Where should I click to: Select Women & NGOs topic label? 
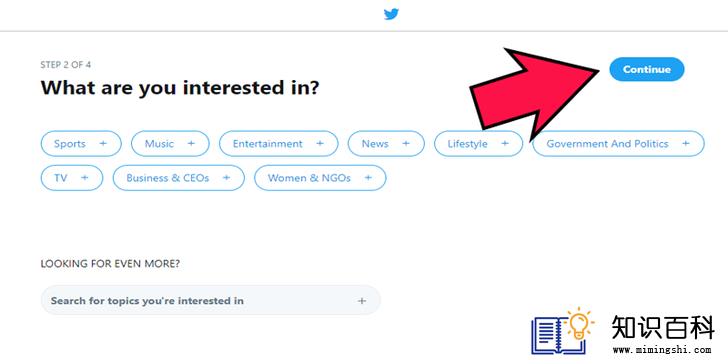(309, 177)
